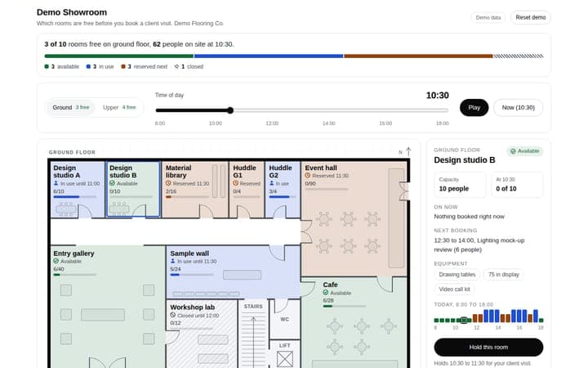Click Design studio A occupancy bar 6/10
Viewport: 588px width, 368px height.
point(75,197)
